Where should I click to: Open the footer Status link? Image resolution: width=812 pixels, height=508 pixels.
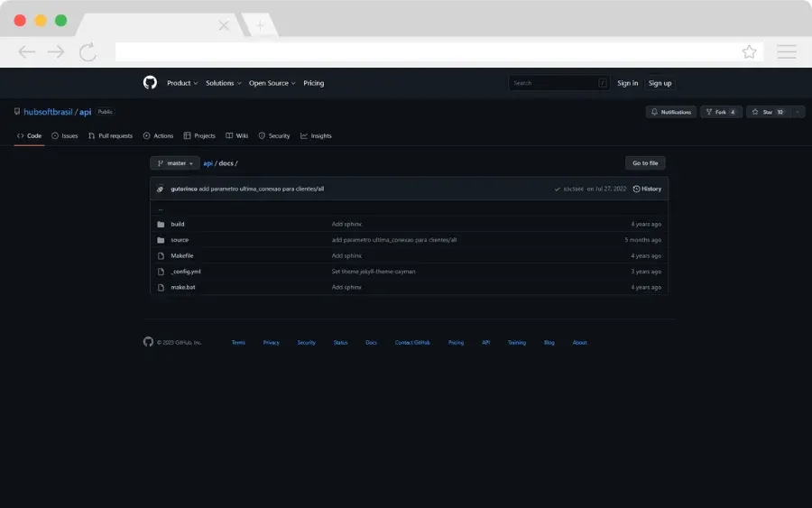coord(340,342)
